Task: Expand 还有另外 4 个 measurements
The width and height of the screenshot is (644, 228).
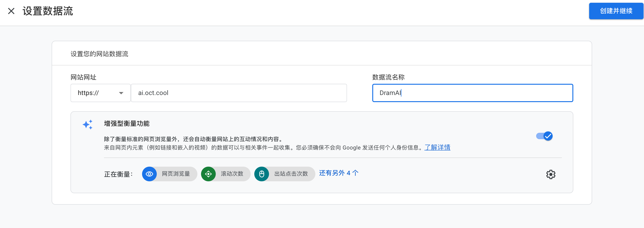Action: click(339, 173)
